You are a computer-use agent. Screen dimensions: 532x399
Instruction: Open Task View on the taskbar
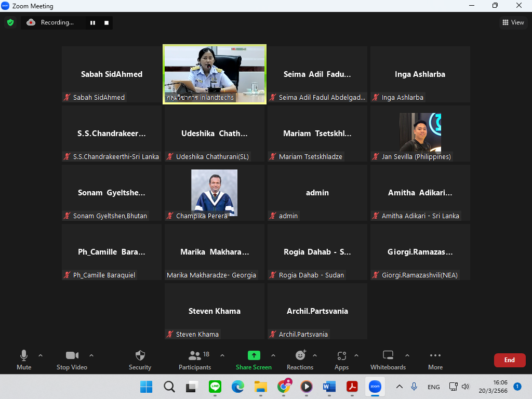click(192, 387)
